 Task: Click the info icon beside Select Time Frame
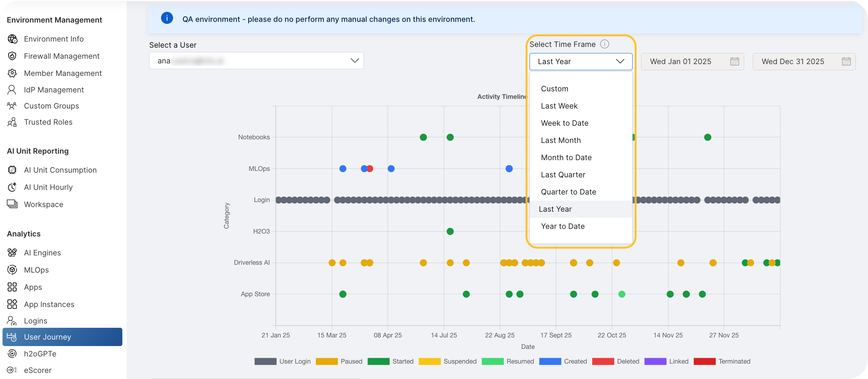605,44
